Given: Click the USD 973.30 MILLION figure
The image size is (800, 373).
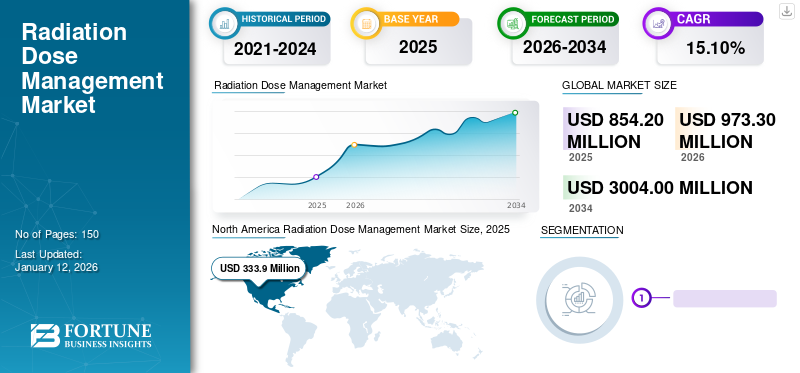Looking at the screenshot, I should pos(727,131).
